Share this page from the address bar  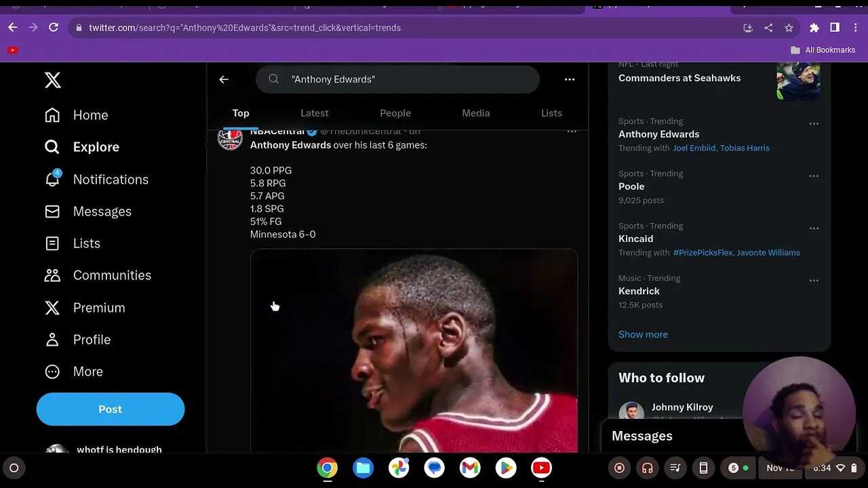(x=768, y=28)
